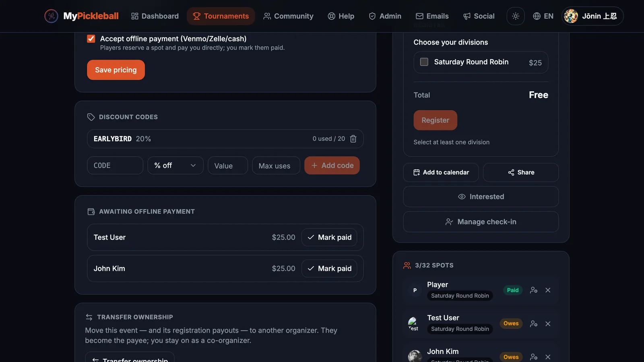Image resolution: width=644 pixels, height=362 pixels.
Task: Click the 3/32 Spots people icon
Action: (x=407, y=265)
